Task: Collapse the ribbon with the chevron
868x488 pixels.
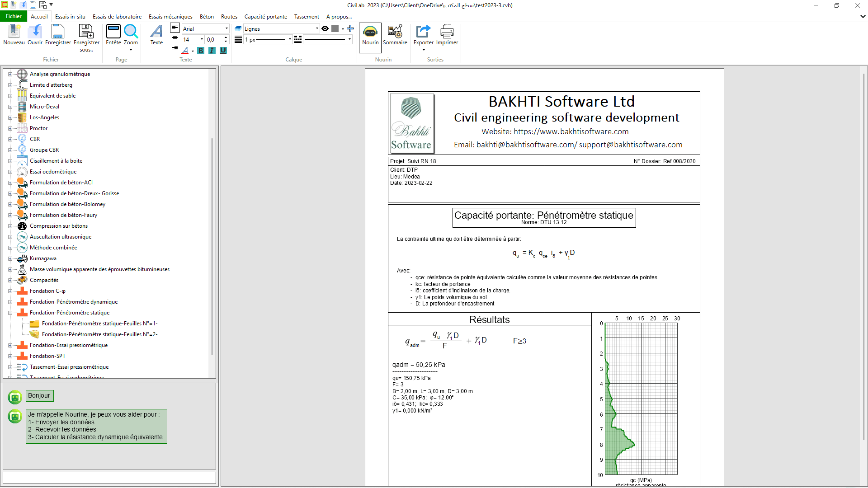Action: pyautogui.click(x=863, y=17)
